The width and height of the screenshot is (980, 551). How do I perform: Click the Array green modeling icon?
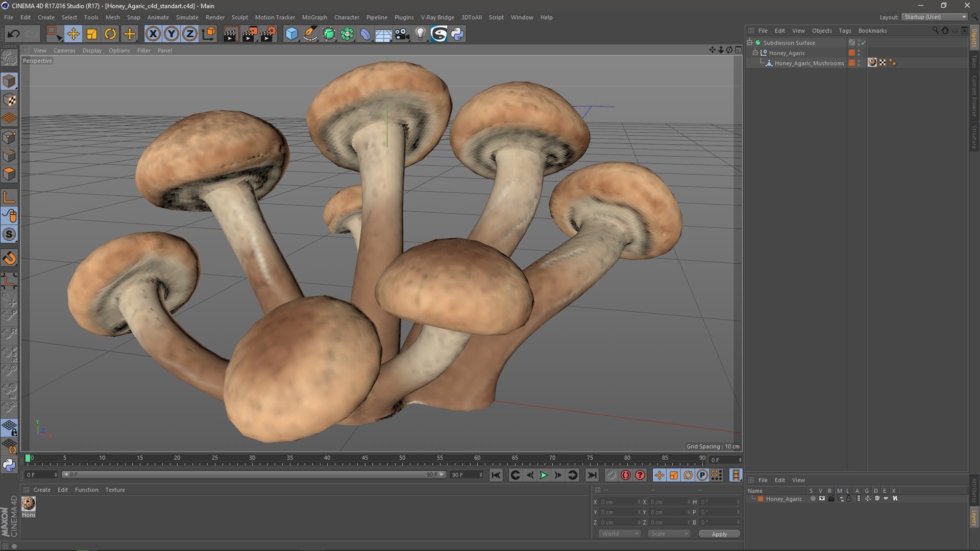[347, 34]
